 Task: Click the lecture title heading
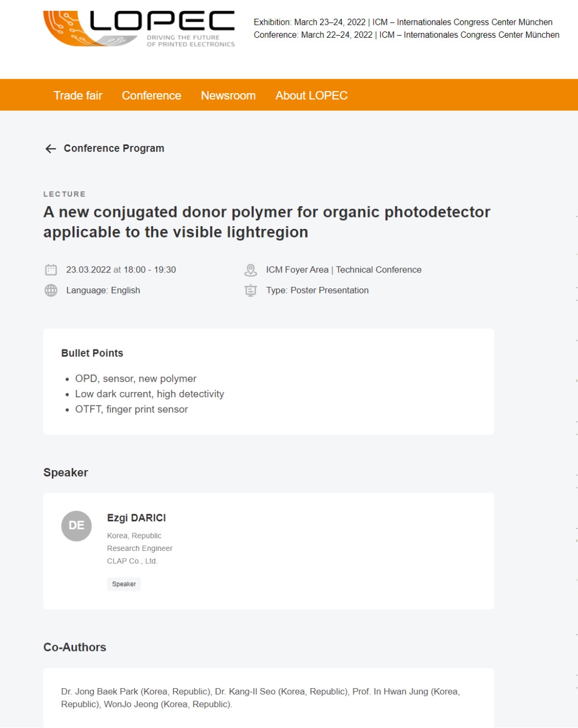267,222
